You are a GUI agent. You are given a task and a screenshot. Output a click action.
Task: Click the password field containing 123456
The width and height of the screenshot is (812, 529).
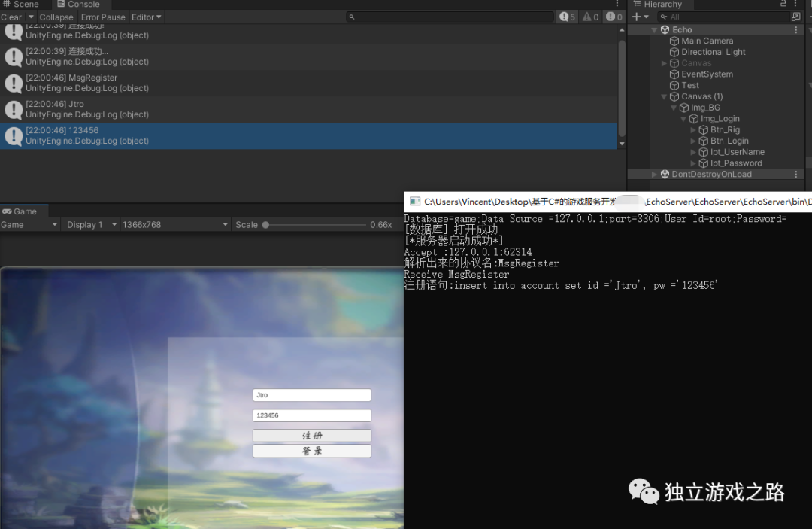(x=312, y=415)
